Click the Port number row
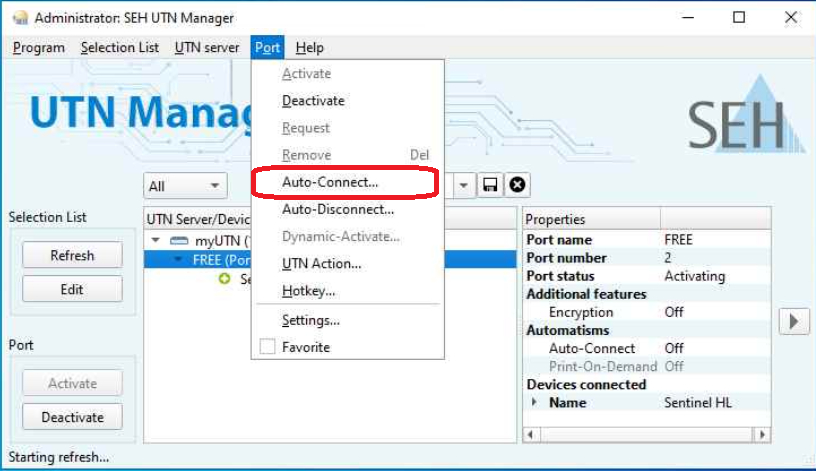This screenshot has width=816, height=471. point(647,258)
